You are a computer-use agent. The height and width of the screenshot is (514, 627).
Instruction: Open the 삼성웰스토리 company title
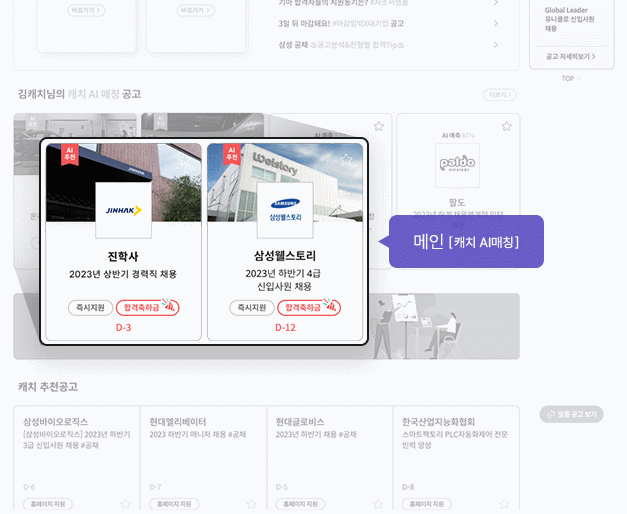[285, 256]
